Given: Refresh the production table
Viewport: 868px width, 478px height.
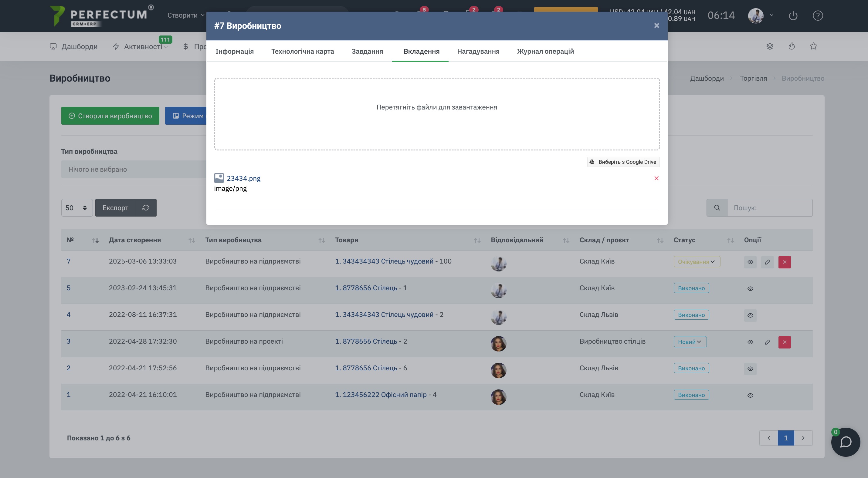Looking at the screenshot, I should click(x=146, y=208).
